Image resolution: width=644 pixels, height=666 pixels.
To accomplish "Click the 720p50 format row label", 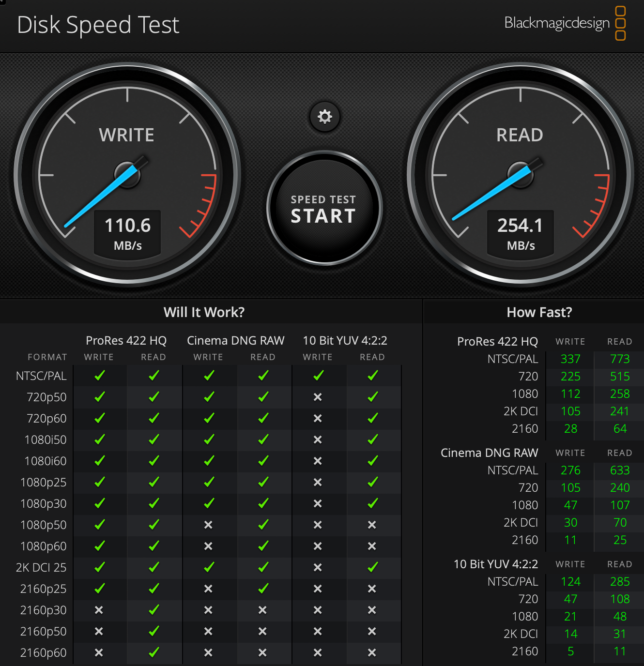I will (x=47, y=397).
